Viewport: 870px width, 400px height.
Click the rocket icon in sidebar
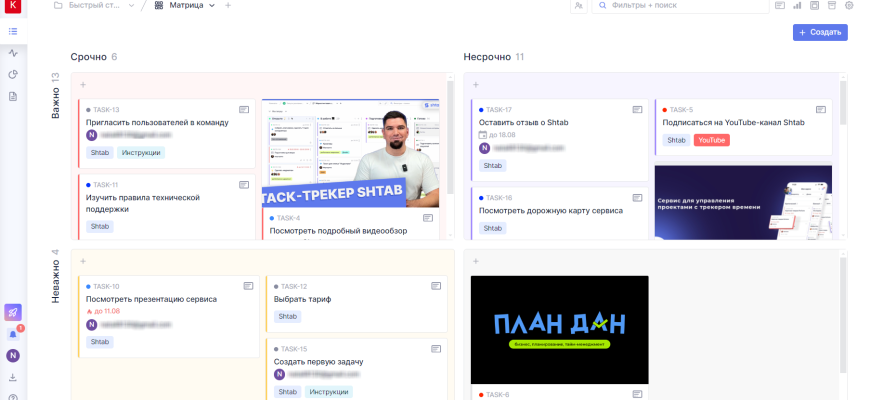(x=13, y=312)
